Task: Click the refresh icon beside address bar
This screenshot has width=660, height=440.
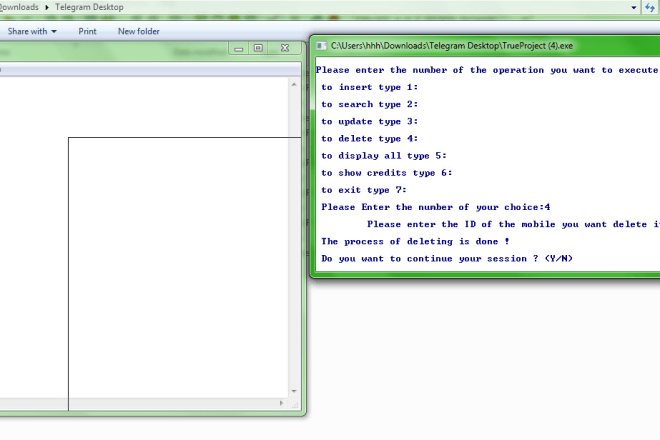Action: point(650,7)
